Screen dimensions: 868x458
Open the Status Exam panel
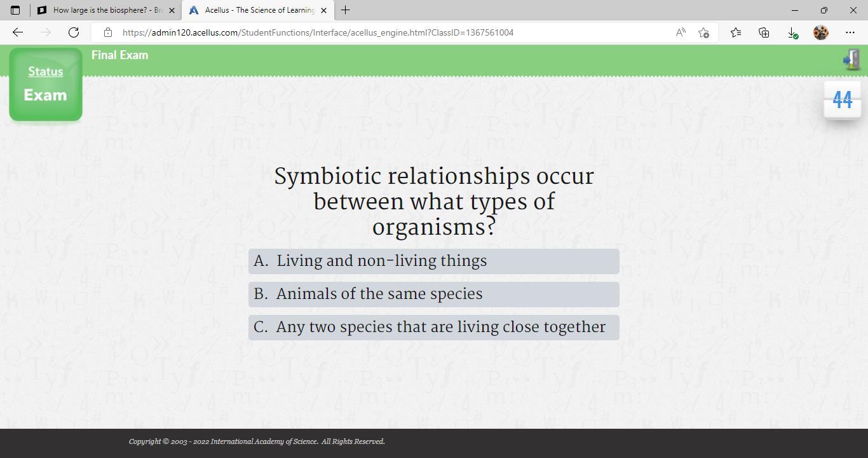pos(46,84)
